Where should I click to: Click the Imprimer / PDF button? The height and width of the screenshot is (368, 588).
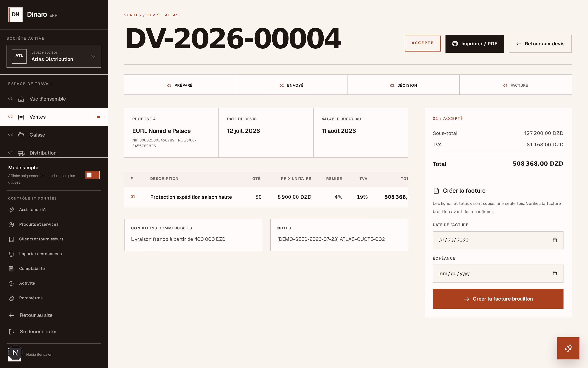(474, 44)
